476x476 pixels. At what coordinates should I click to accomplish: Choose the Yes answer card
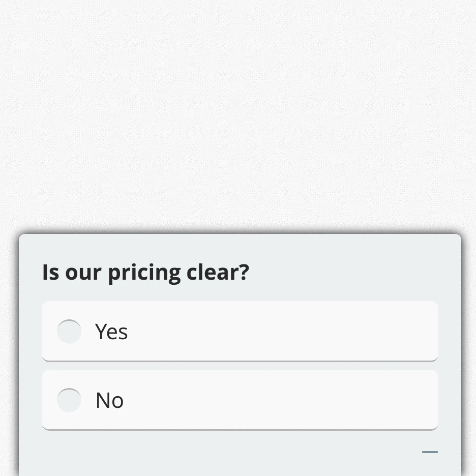click(240, 331)
